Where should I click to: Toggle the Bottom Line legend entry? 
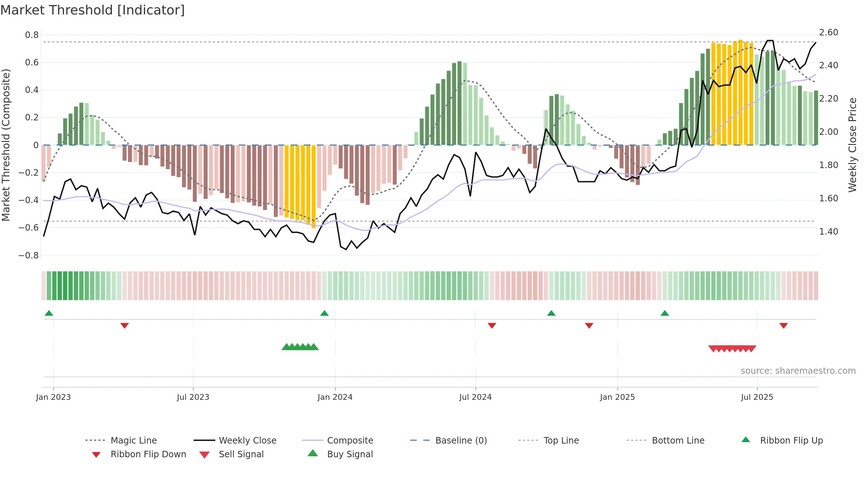(665, 440)
